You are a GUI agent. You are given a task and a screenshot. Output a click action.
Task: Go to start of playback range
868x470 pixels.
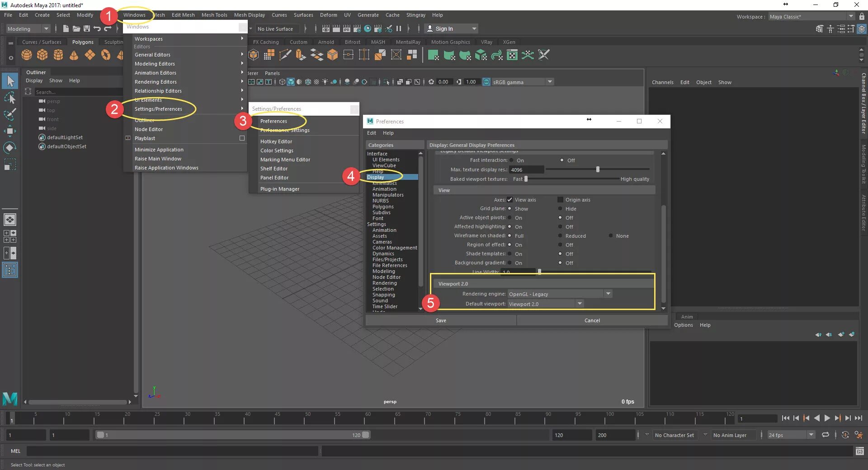(785, 418)
